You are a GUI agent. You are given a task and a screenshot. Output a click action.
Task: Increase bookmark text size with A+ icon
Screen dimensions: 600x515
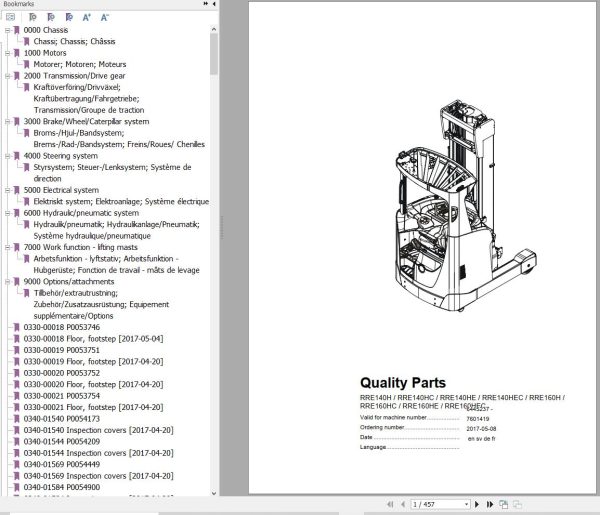click(x=87, y=17)
